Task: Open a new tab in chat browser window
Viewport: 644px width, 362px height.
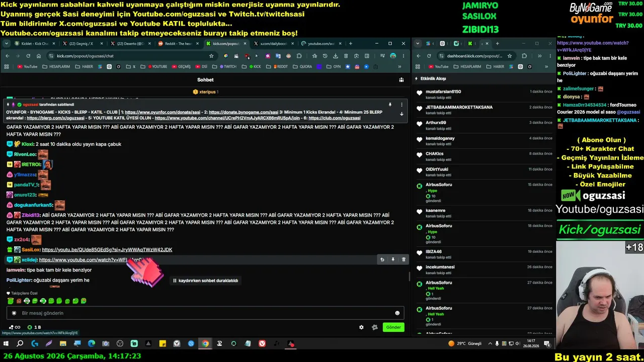Action: click(351, 44)
